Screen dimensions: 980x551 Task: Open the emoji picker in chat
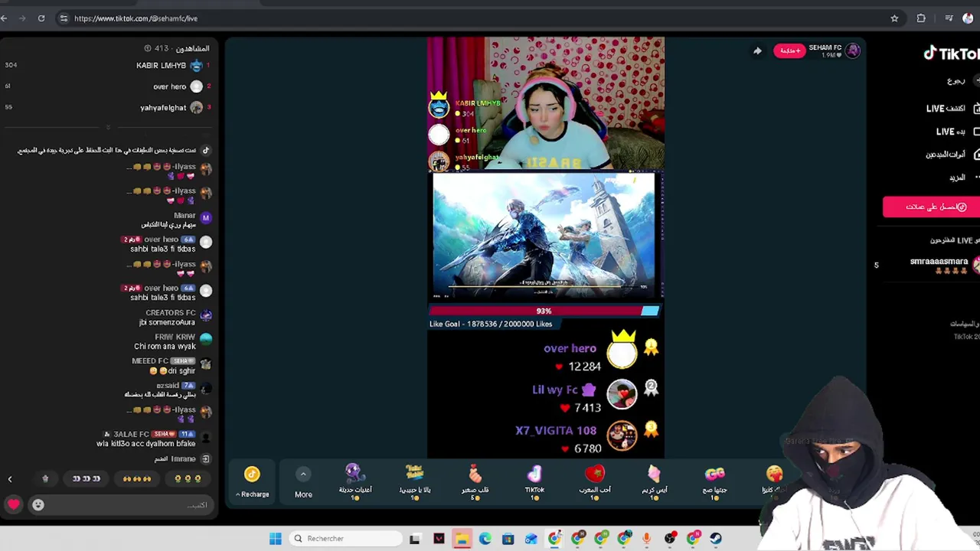38,504
